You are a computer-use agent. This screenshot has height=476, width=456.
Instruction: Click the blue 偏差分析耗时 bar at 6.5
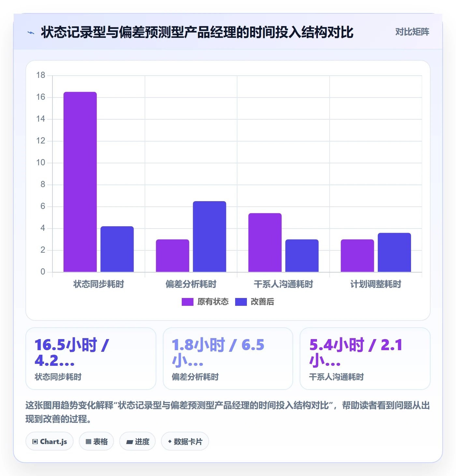coord(209,237)
